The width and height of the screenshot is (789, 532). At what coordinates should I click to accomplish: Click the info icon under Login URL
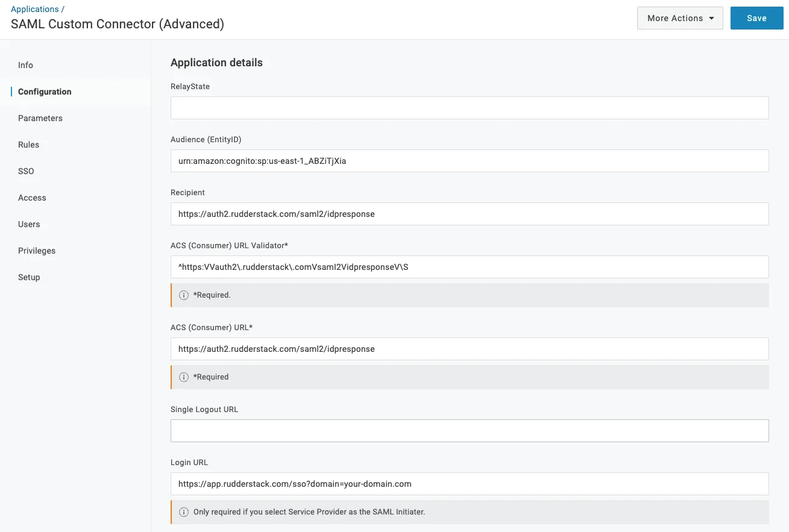tap(184, 512)
